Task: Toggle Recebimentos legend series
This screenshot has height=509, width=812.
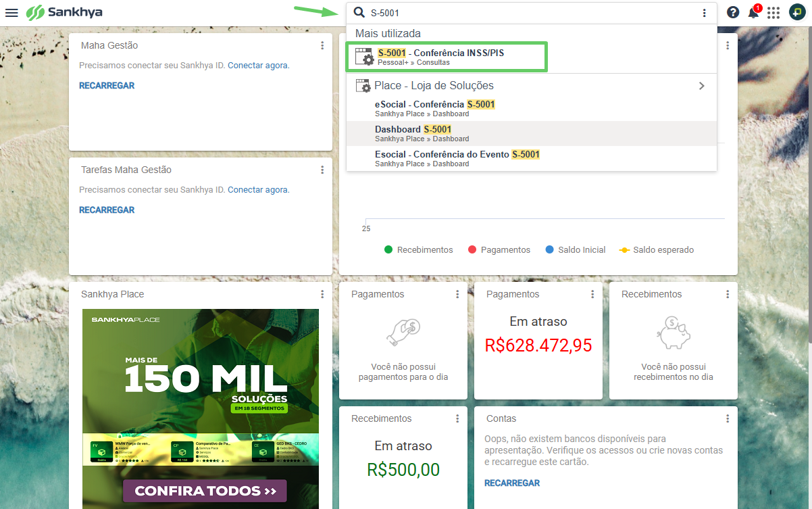Action: pos(419,249)
